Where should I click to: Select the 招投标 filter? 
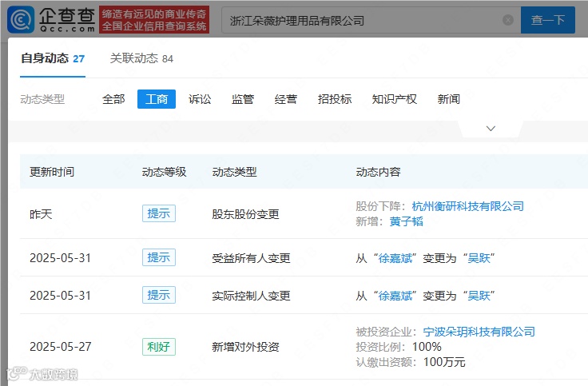[335, 99]
